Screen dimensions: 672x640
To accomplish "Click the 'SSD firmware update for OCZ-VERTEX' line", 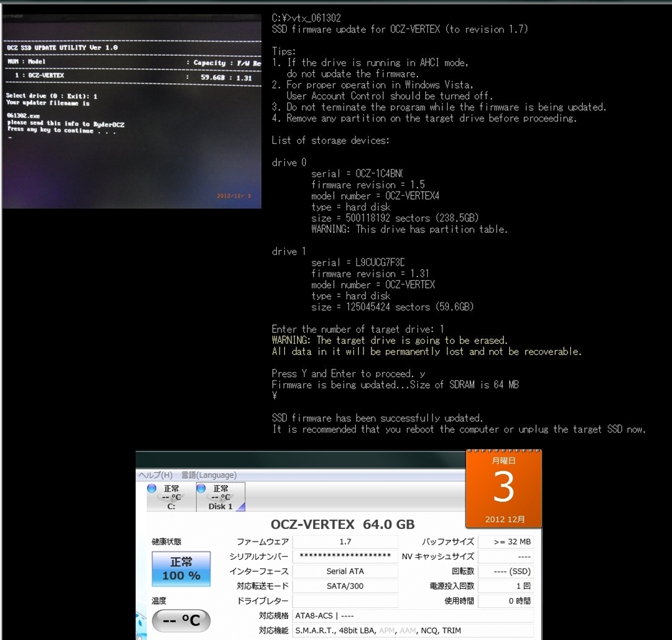I will click(400, 29).
